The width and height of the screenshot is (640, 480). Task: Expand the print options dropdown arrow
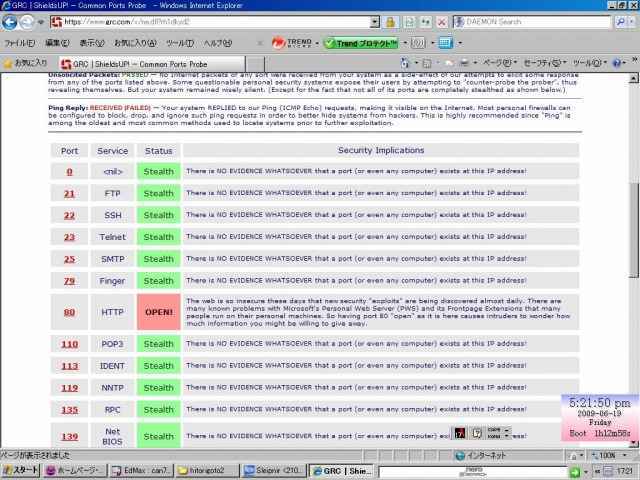(x=475, y=63)
